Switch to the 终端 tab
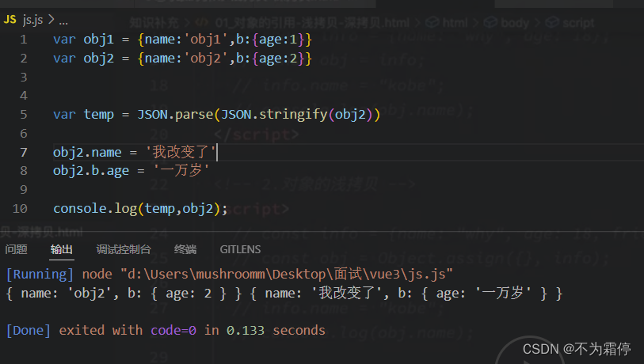 coord(185,249)
